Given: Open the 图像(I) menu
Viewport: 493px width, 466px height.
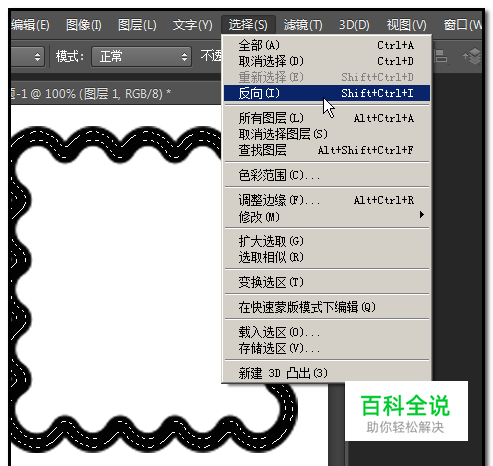Looking at the screenshot, I should (x=84, y=25).
